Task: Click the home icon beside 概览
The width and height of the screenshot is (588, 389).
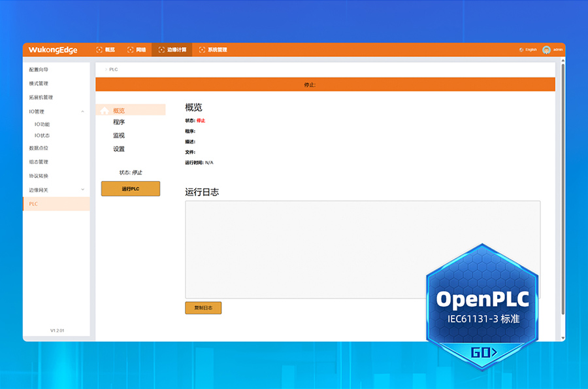Action: tap(105, 110)
